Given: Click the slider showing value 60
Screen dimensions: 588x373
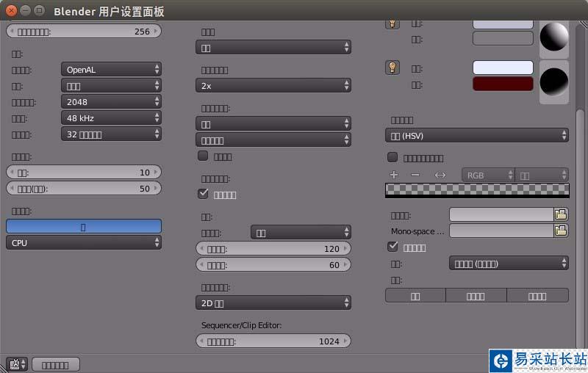Looking at the screenshot, I should [x=273, y=264].
